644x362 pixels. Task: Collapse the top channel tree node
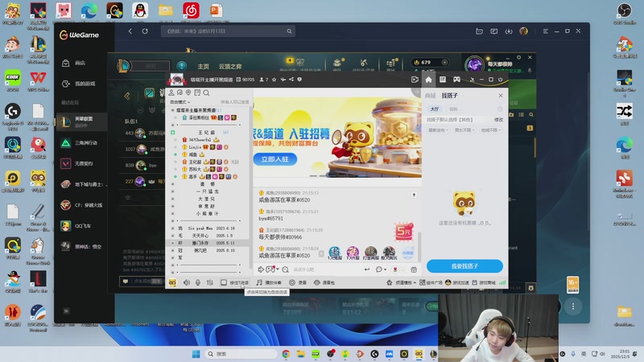172,110
